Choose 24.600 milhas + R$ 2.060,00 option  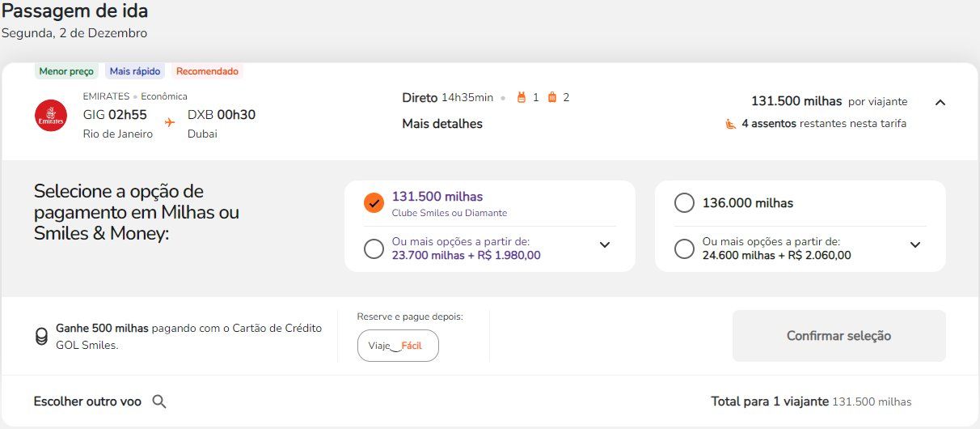click(x=684, y=248)
